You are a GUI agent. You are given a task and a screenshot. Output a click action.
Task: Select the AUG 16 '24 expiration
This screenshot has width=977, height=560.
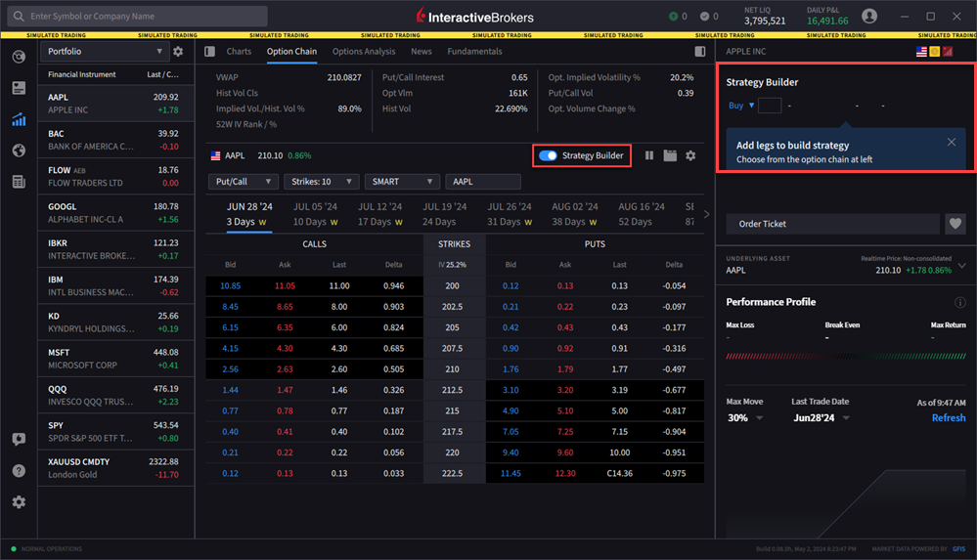(x=642, y=214)
